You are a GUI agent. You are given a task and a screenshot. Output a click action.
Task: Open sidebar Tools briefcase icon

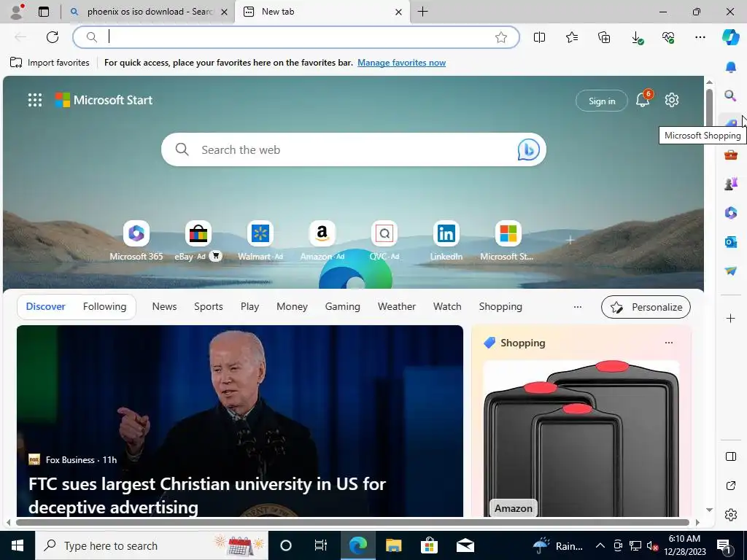click(x=731, y=155)
